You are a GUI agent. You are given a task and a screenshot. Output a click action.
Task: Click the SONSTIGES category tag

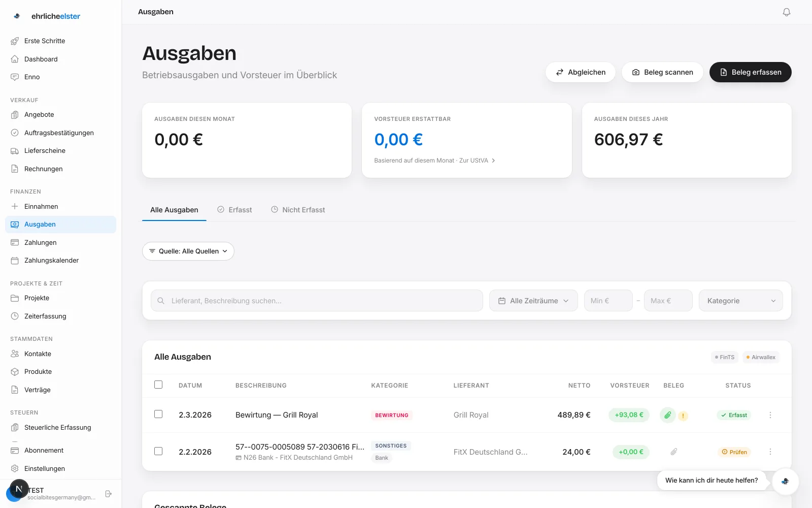391,446
